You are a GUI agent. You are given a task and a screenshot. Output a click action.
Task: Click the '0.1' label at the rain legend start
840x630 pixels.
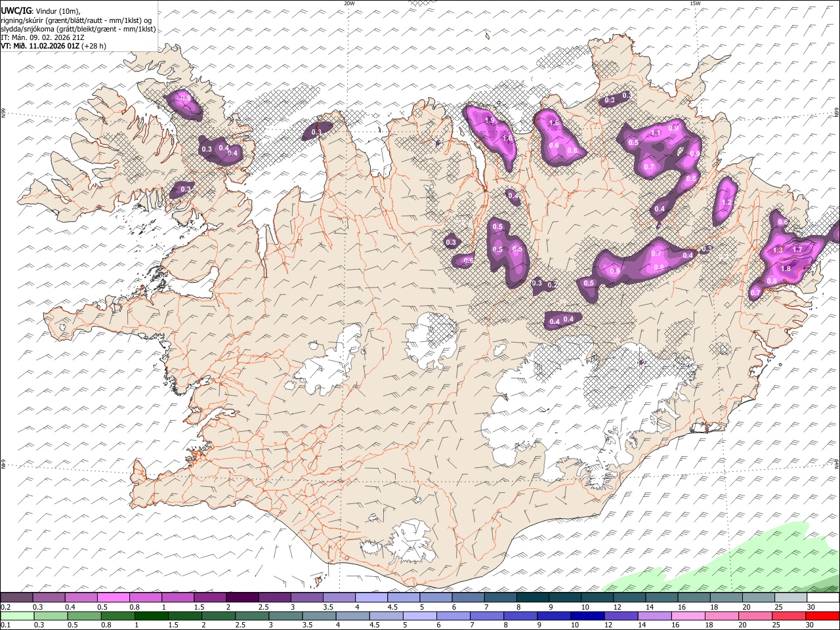tap(6, 625)
